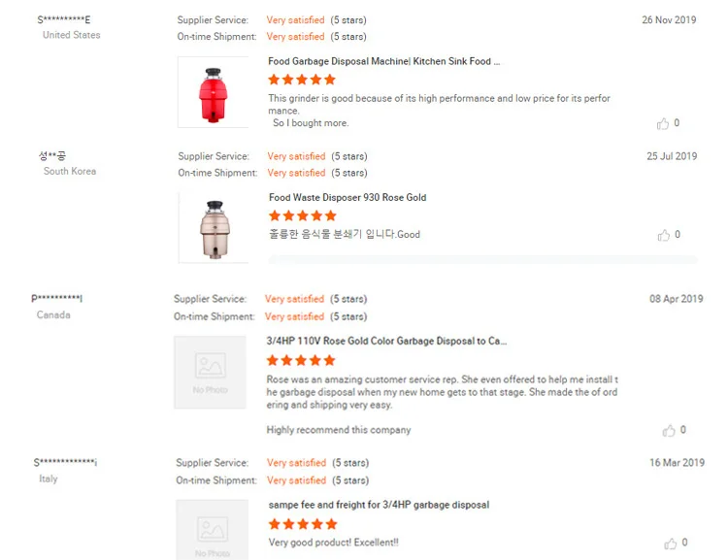The image size is (728, 560).
Task: Click reviewer name S**********E from United States
Action: (64, 19)
